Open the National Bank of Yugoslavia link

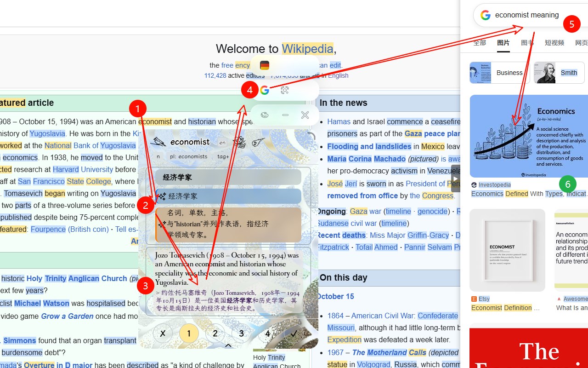pyautogui.click(x=90, y=145)
